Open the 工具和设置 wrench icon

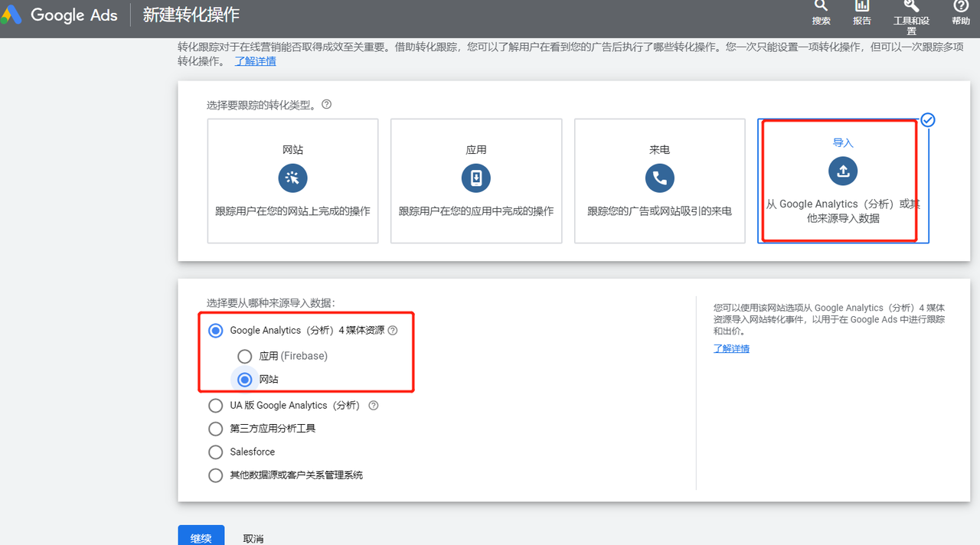click(x=911, y=5)
